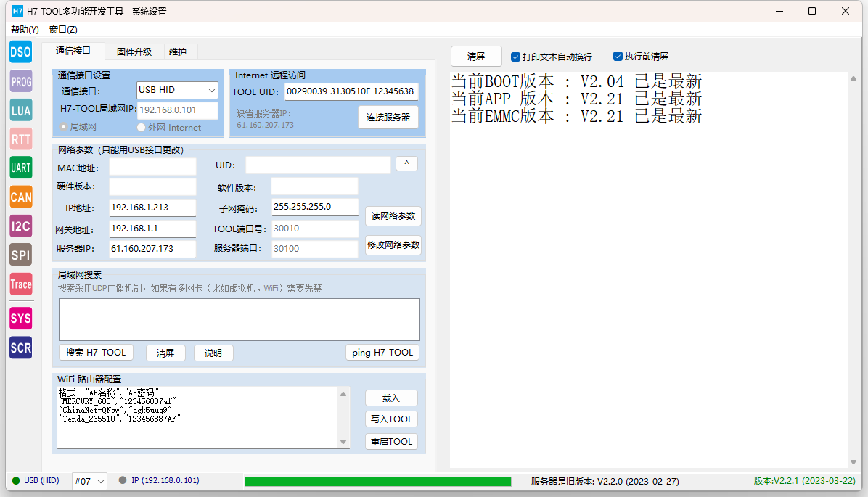
Task: Click the WiFi config scroll down arrow
Action: pos(343,442)
